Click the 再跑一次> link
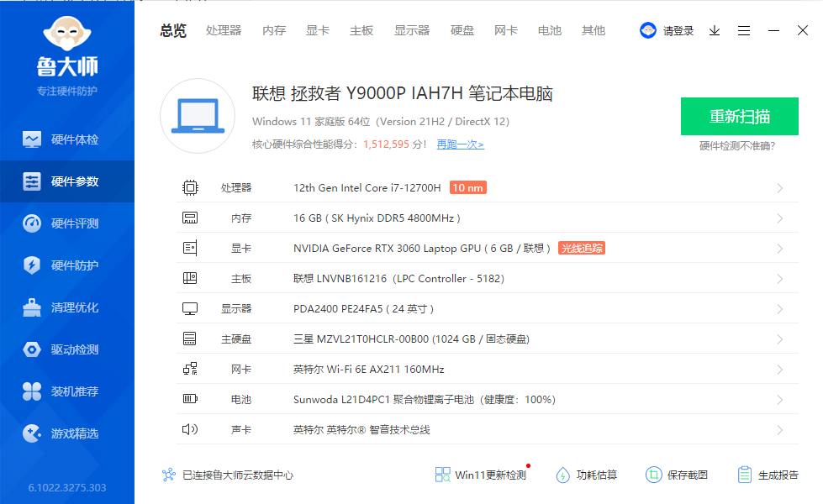 click(461, 144)
